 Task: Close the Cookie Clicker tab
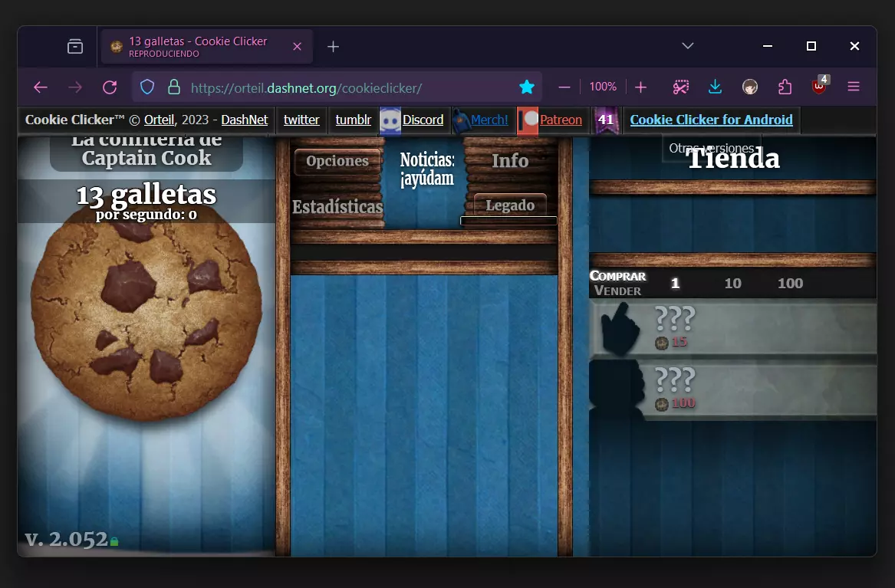(297, 47)
